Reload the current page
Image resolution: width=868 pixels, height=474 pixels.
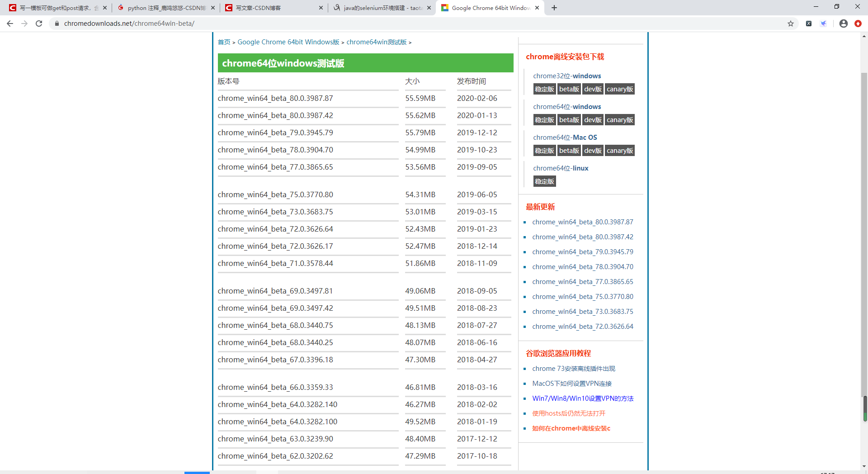pos(39,24)
